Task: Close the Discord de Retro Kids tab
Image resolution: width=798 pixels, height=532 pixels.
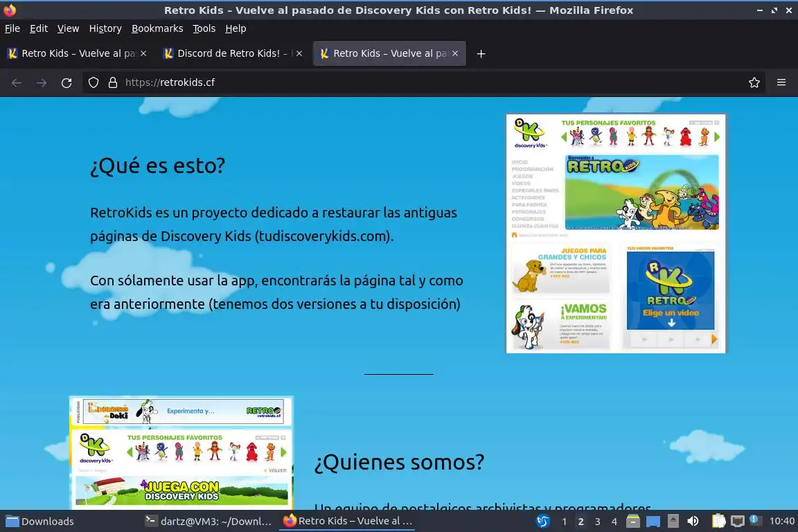Action: [x=299, y=53]
